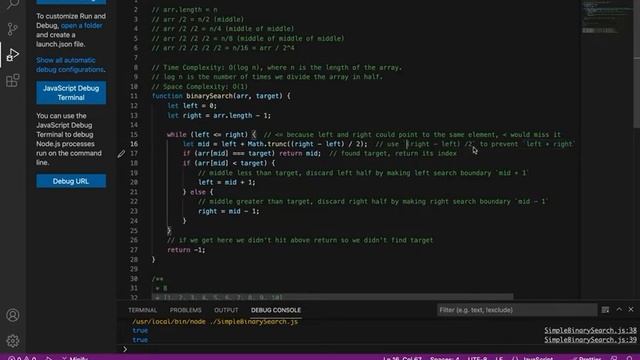Click the JavaScript Debug Terminal button
This screenshot has width=640, height=360.
click(71, 93)
